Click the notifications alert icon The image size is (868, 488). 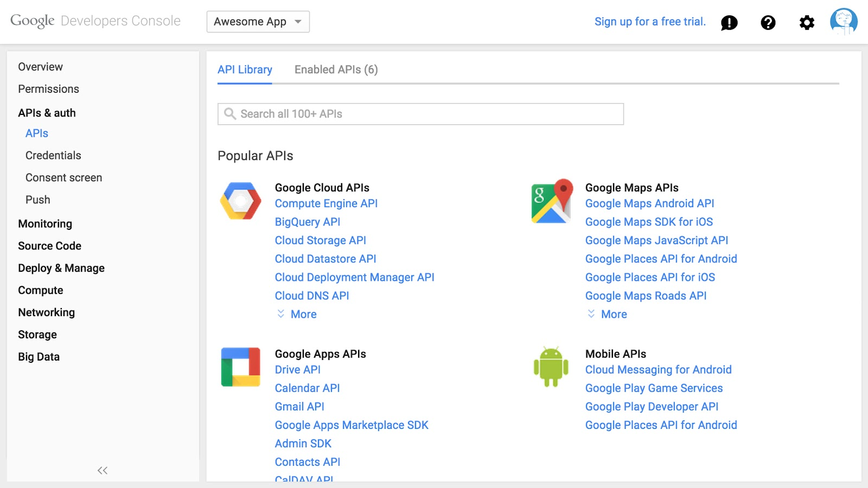(x=729, y=23)
